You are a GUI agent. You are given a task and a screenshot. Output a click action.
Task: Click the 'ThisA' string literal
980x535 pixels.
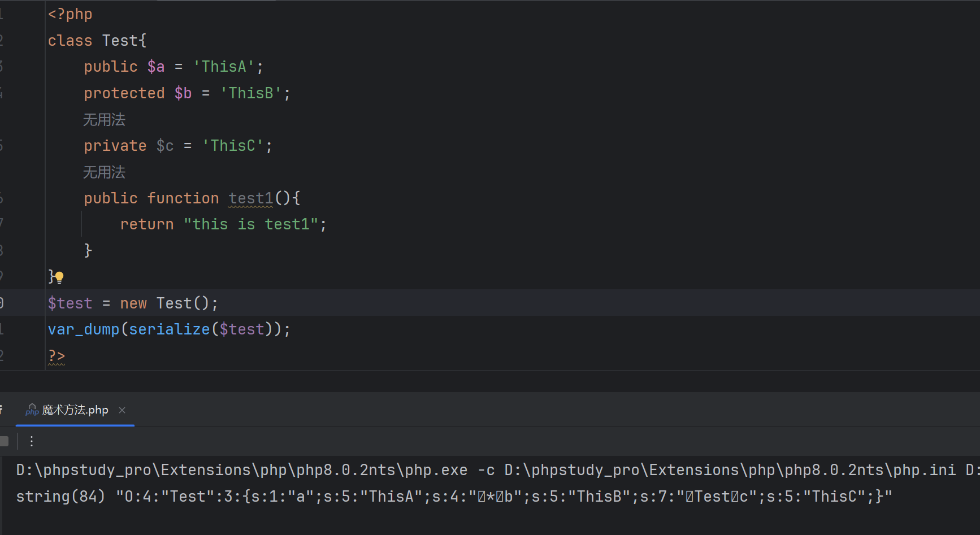click(224, 67)
